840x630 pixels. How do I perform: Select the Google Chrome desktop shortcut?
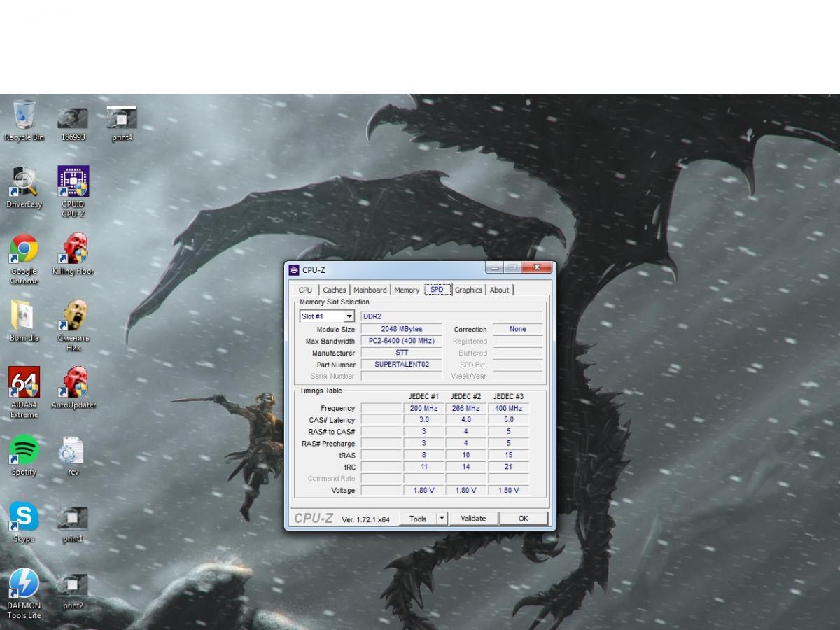pos(24,260)
